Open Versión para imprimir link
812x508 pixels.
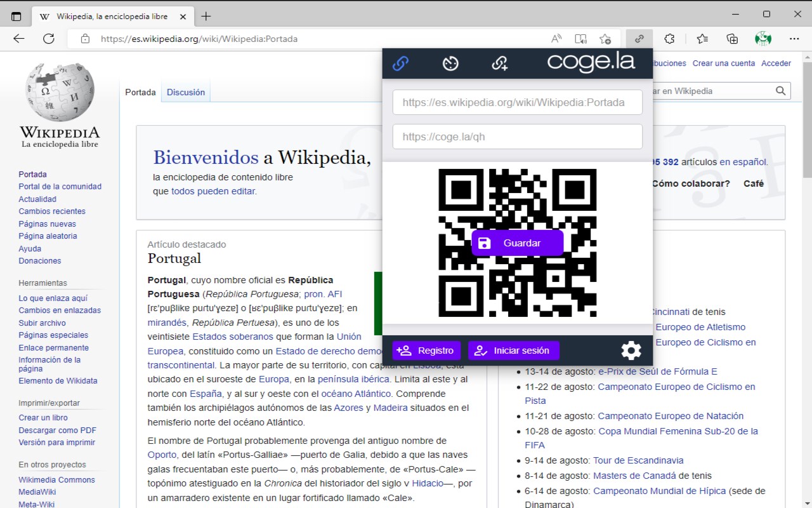(57, 443)
